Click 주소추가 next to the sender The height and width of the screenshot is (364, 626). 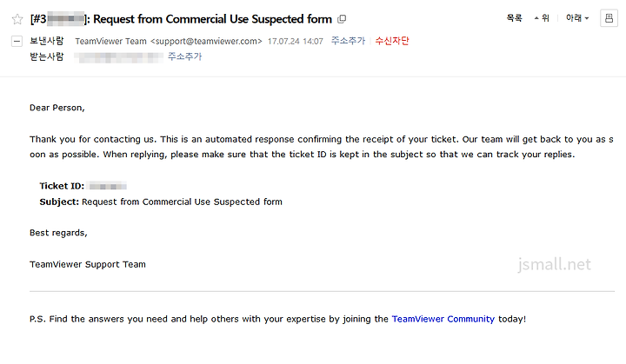tap(348, 41)
